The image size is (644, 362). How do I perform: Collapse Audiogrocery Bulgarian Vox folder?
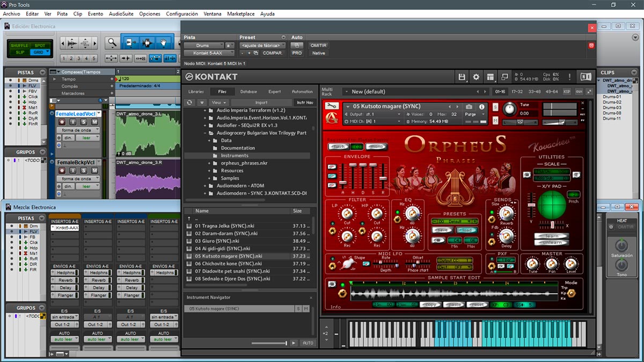[x=204, y=132]
